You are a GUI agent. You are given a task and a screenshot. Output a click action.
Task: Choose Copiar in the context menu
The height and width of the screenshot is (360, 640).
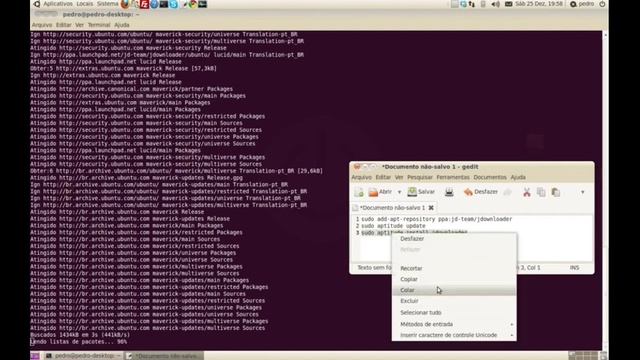pyautogui.click(x=454, y=279)
